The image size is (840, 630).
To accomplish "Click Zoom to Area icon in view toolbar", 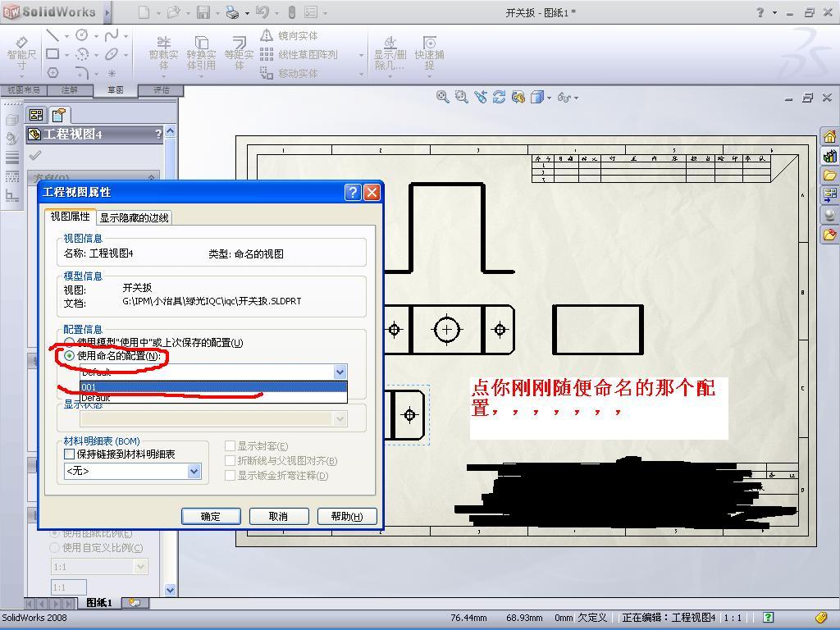I will coord(461,97).
